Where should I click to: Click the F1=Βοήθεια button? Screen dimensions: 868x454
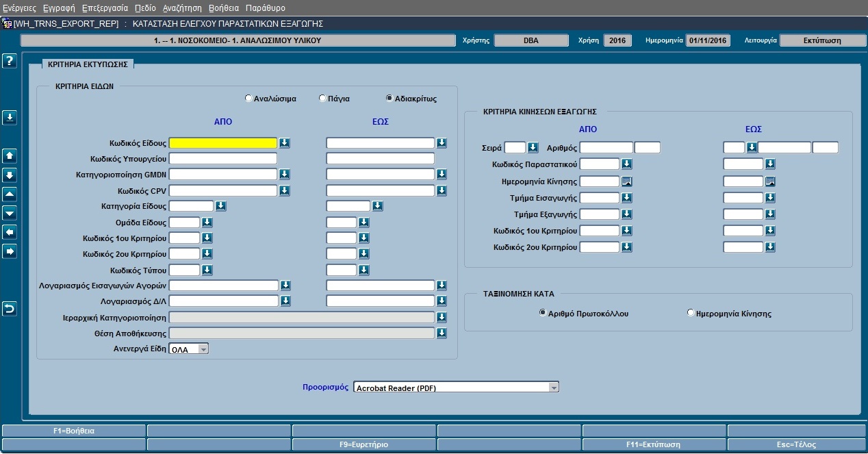[x=74, y=431]
